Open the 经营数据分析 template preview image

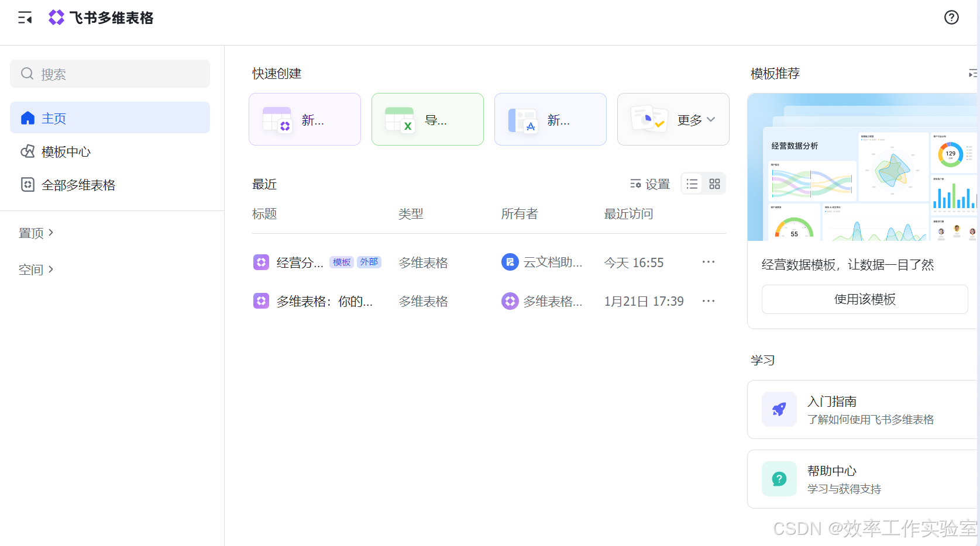pyautogui.click(x=864, y=167)
